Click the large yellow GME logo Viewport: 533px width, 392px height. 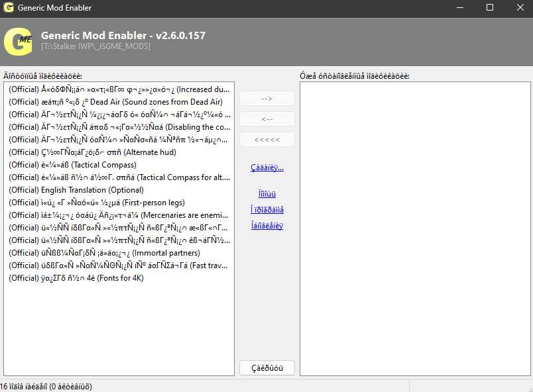[x=18, y=42]
